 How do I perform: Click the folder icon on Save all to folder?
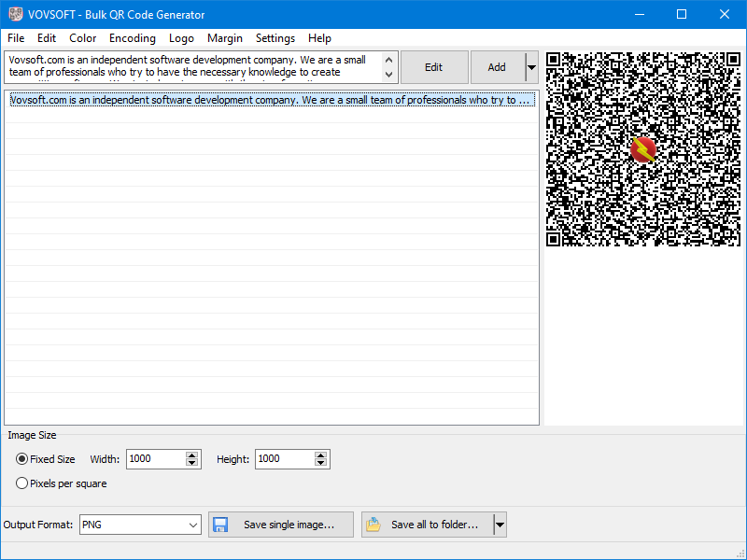[372, 525]
